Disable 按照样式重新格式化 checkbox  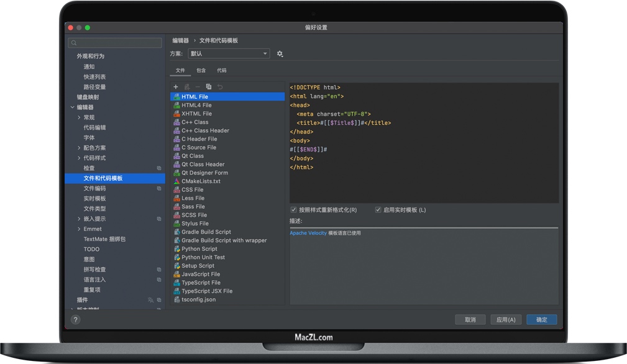(293, 210)
